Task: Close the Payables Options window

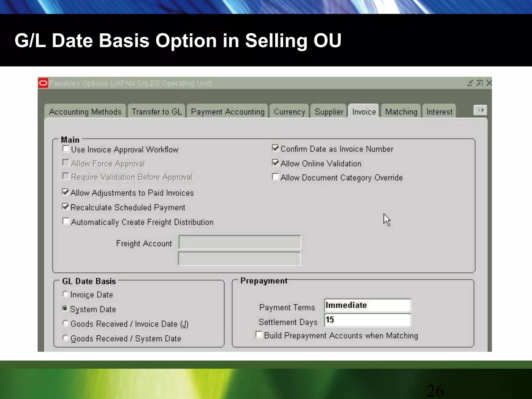Action: (489, 83)
